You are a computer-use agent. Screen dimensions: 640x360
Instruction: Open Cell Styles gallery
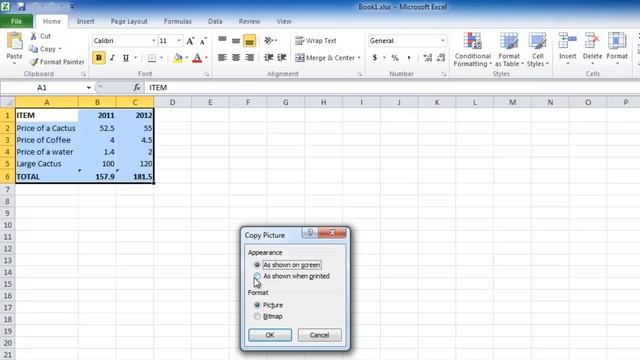[538, 49]
